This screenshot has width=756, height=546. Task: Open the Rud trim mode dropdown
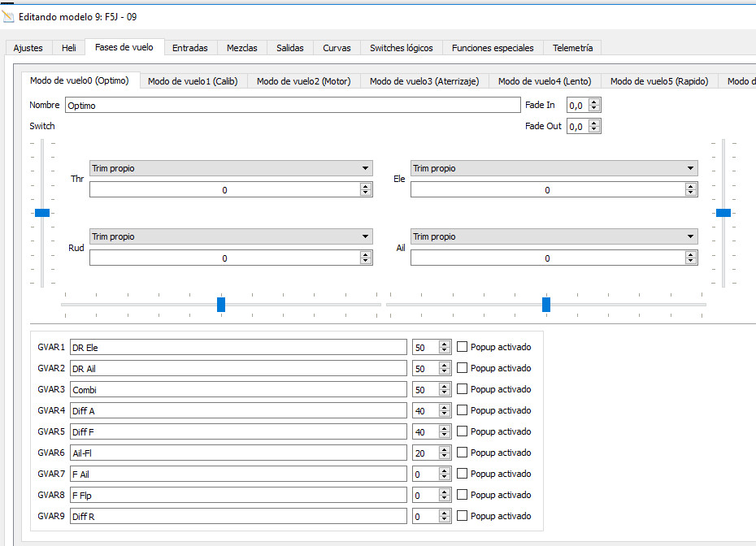[x=231, y=236]
